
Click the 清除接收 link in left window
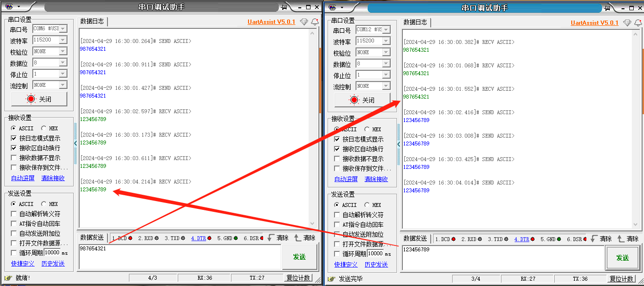[x=53, y=178]
